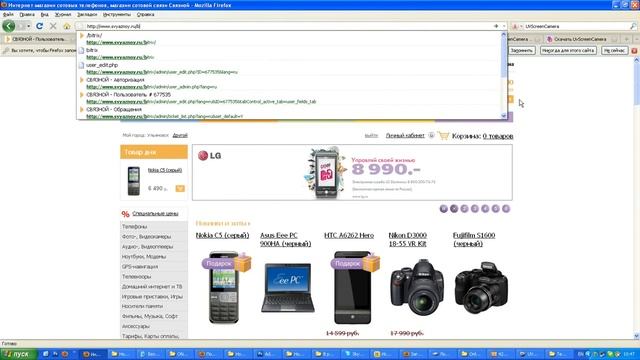Open the HTC A6262 Hero product link

349,236
